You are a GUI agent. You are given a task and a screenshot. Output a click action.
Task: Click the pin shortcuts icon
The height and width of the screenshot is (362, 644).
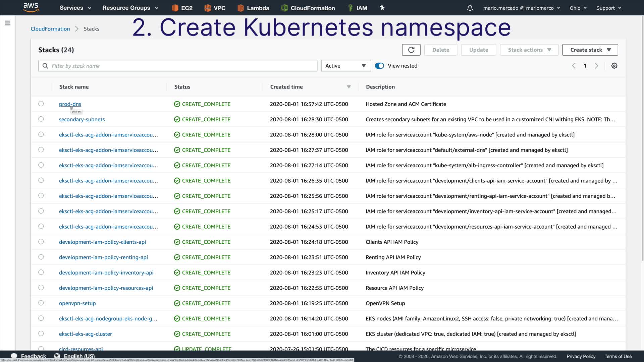point(382,8)
